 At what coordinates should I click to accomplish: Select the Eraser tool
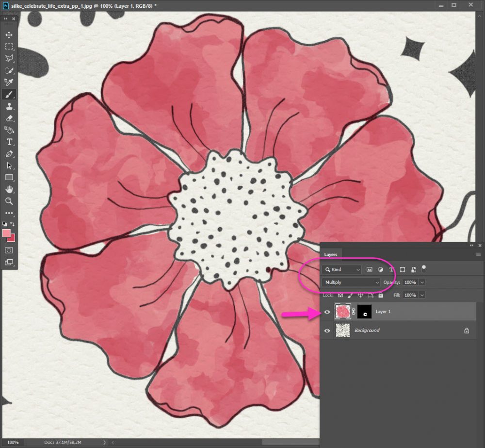[x=9, y=118]
